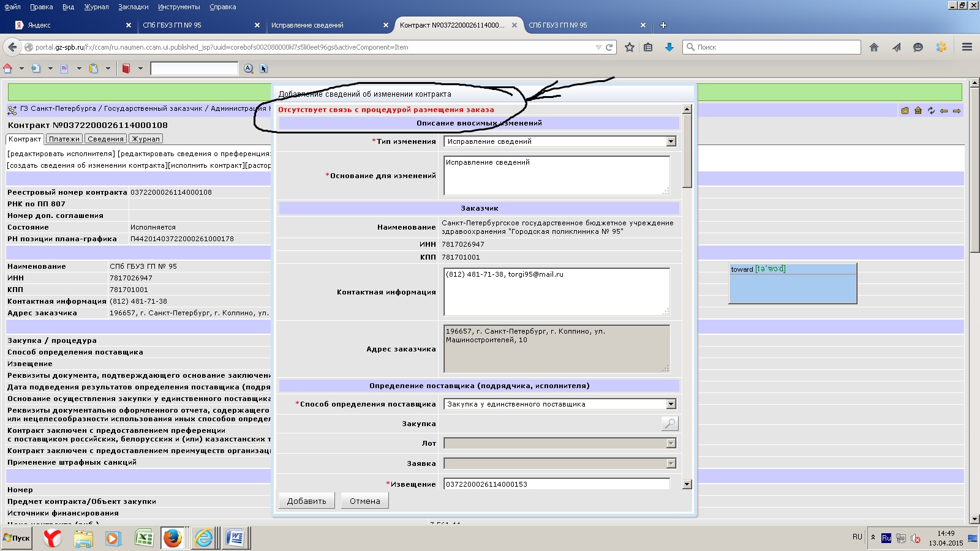Click the magnifier A translate icon
The image size is (980, 551).
point(248,69)
